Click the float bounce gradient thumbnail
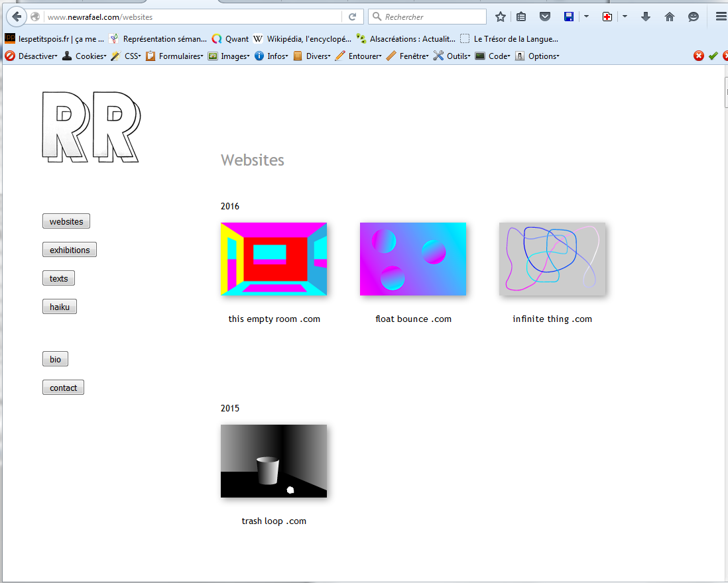Viewport: 728px width, 583px height. click(x=413, y=259)
